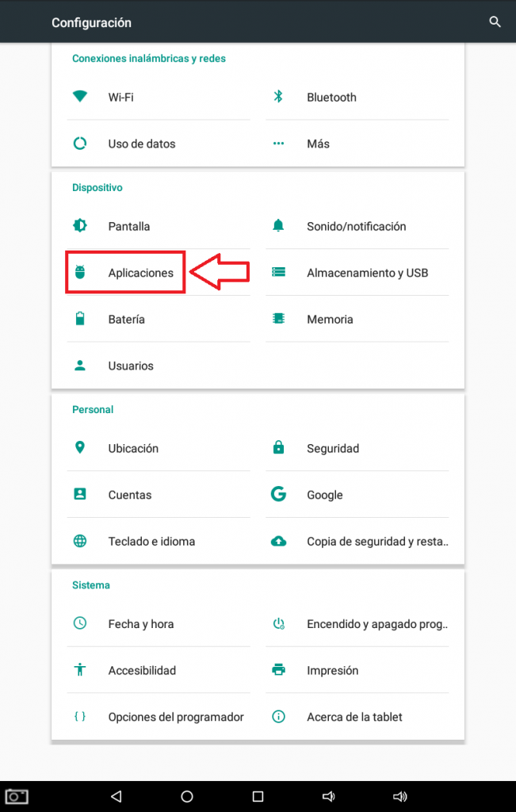This screenshot has width=516, height=812.
Task: Tap the security padlock icon
Action: (278, 448)
